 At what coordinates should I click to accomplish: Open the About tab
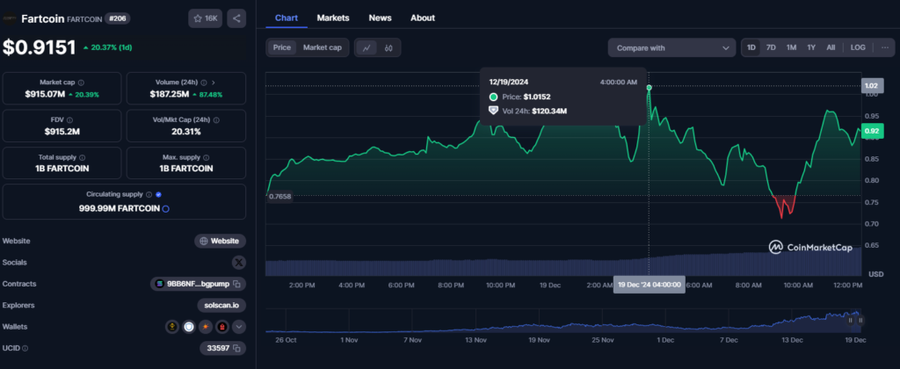[422, 18]
